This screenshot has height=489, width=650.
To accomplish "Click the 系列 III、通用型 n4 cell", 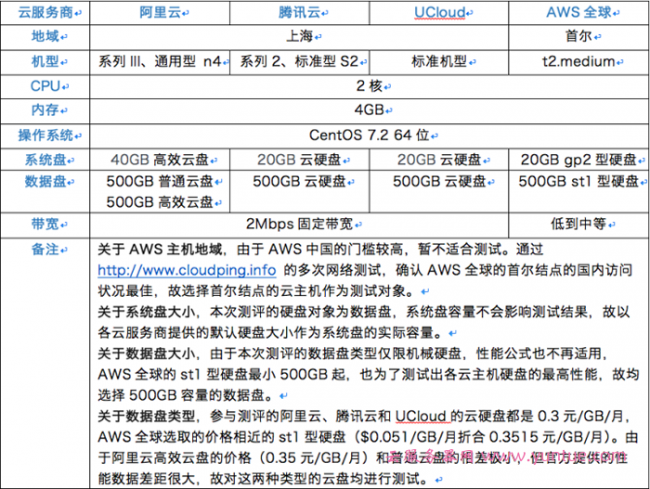I will point(159,60).
